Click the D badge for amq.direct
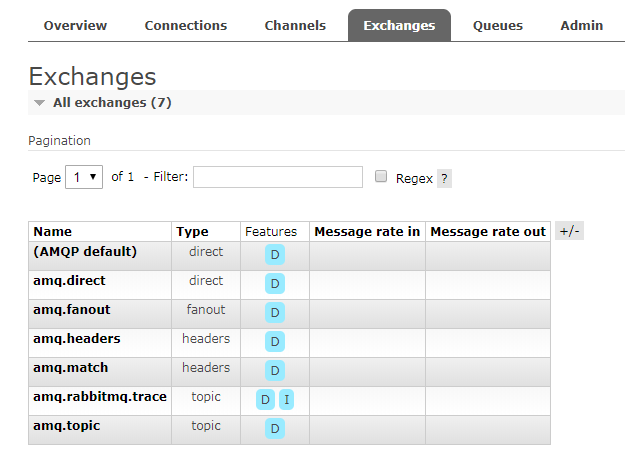 pos(275,284)
